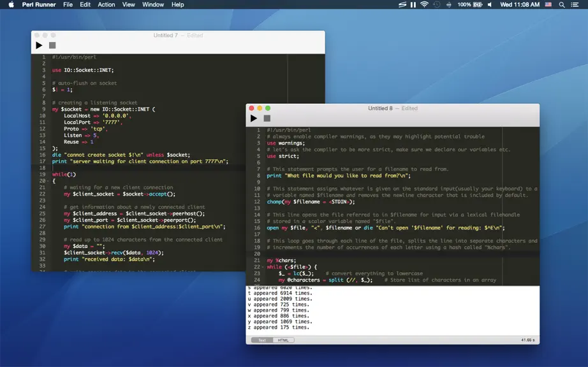Click the "LocalPort => '7777'" line

[93, 122]
